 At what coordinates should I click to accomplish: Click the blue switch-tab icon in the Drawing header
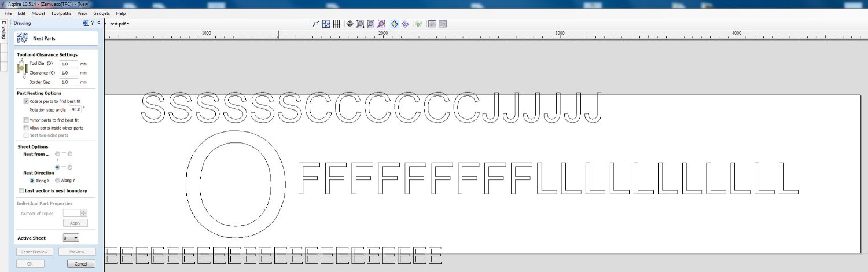click(x=86, y=23)
